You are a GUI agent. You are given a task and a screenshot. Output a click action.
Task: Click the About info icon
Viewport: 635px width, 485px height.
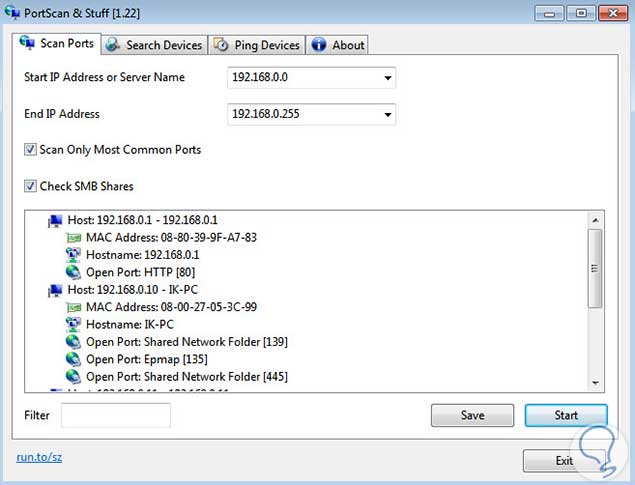(x=319, y=45)
